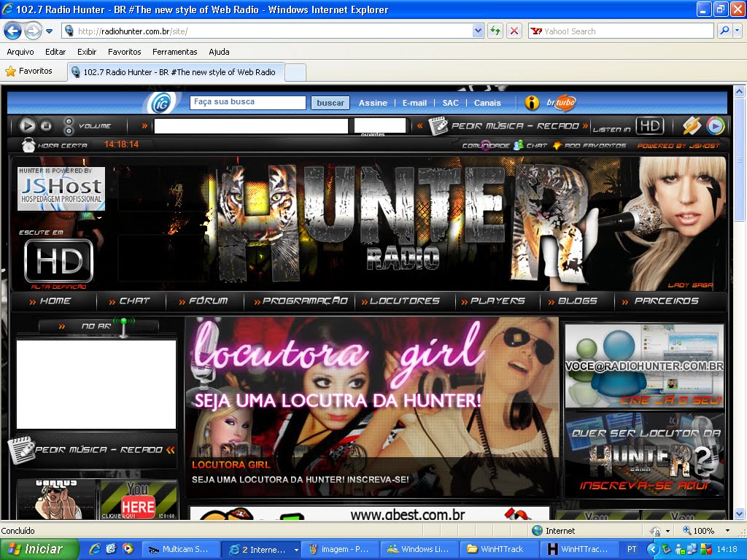Image resolution: width=747 pixels, height=560 pixels.
Task: Select the 102.7 Radio Hunter tab
Action: (x=176, y=72)
